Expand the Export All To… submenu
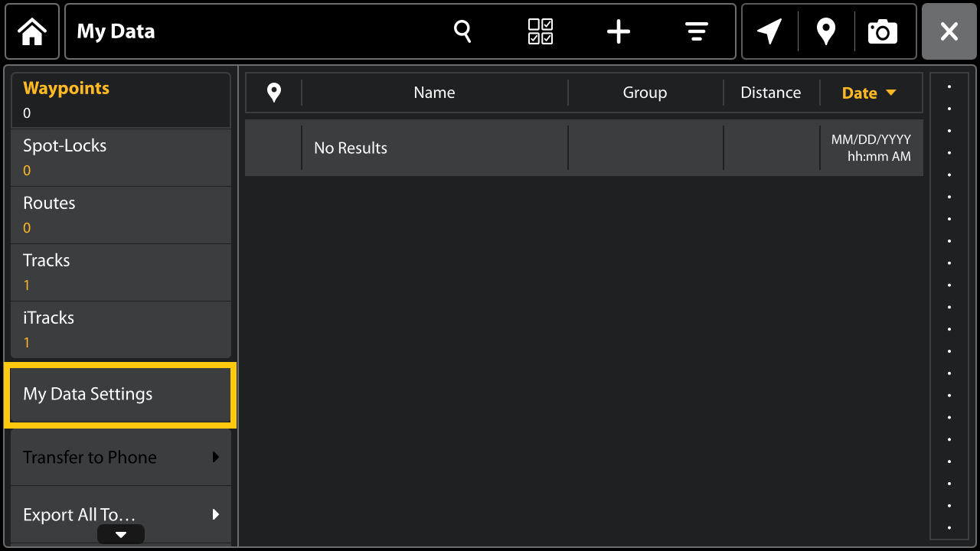980x551 pixels. point(121,515)
